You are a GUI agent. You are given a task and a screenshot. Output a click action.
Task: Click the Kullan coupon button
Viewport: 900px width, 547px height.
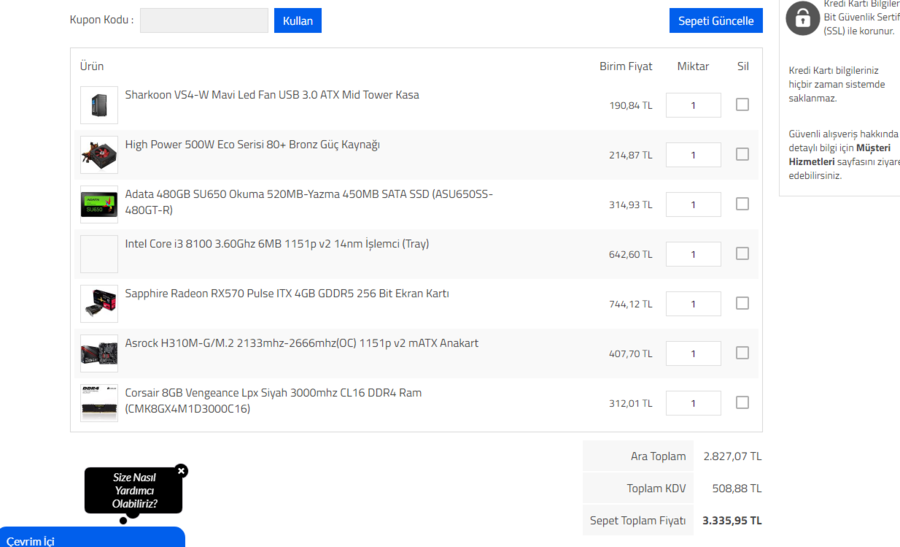click(x=297, y=21)
